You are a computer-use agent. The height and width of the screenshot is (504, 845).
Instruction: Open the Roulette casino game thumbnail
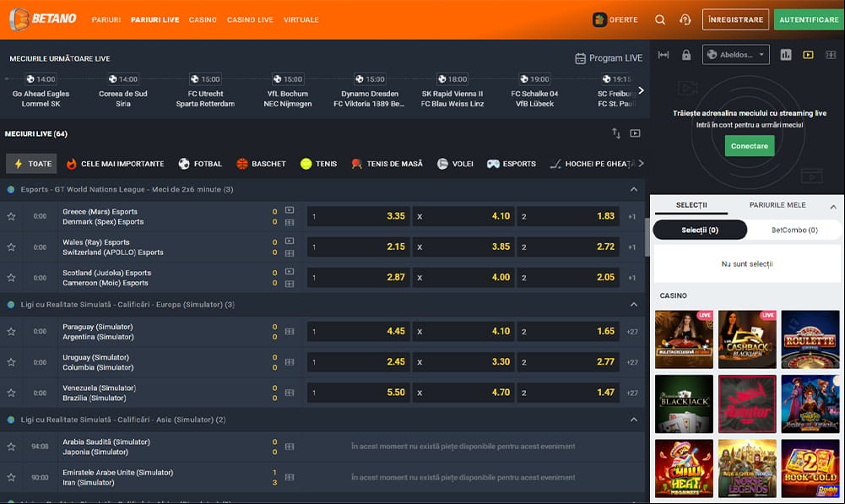pyautogui.click(x=810, y=339)
